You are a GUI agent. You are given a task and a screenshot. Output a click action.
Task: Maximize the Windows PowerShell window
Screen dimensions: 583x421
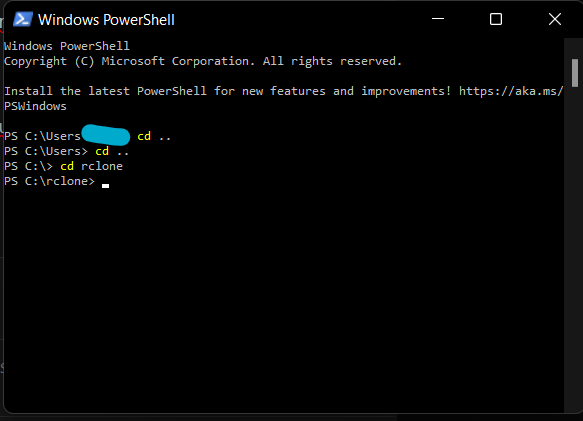point(496,19)
